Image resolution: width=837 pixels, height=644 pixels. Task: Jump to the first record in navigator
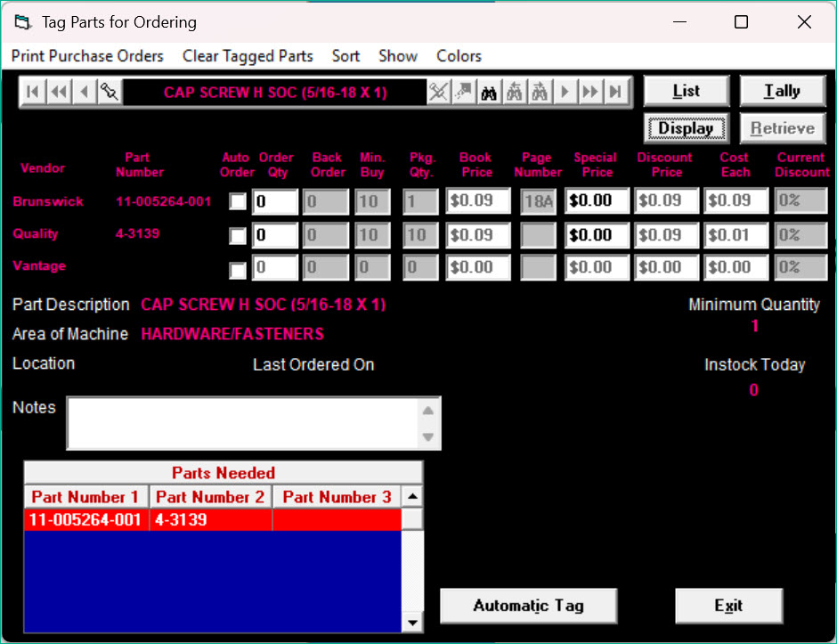point(32,92)
